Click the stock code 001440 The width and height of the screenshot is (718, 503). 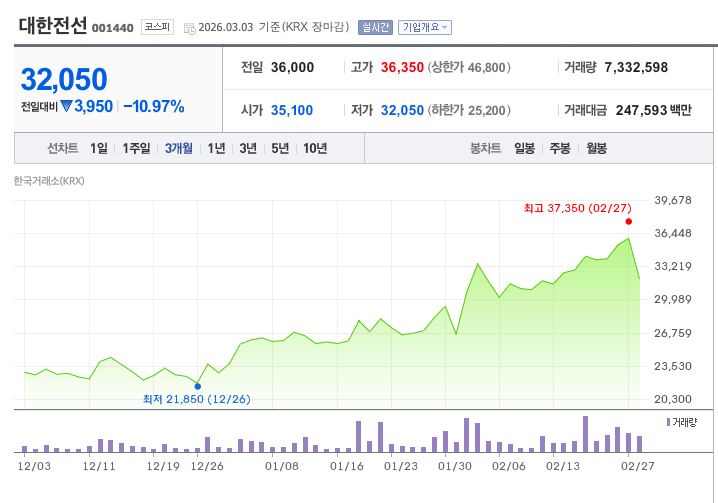pos(113,28)
